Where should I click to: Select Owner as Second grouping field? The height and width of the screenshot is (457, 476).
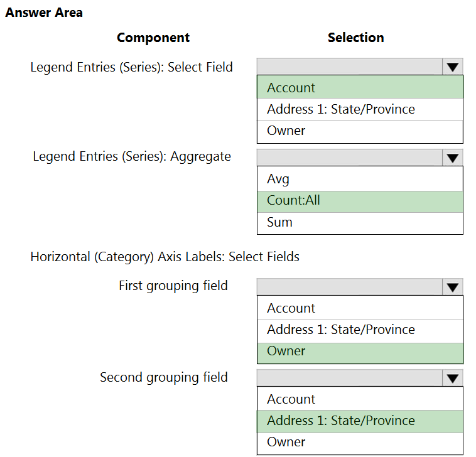tap(359, 442)
